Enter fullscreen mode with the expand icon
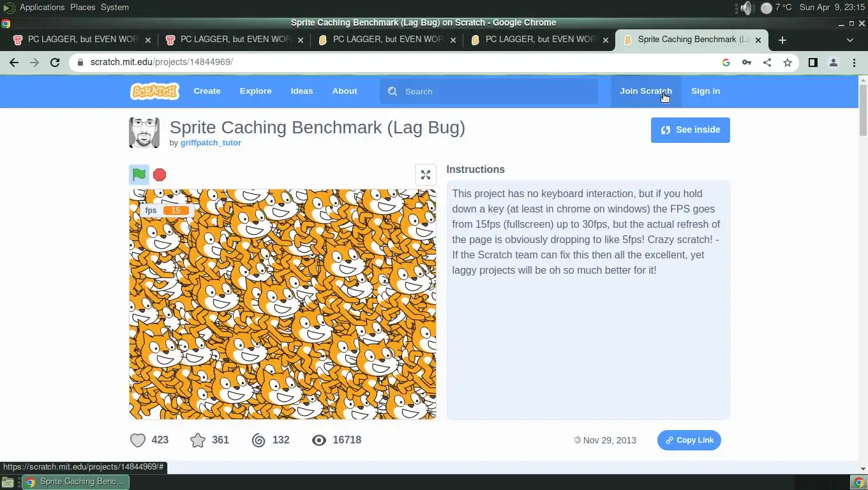868x490 pixels. [x=426, y=175]
